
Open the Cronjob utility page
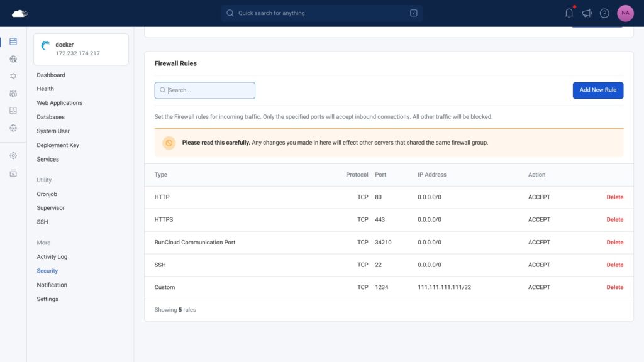pyautogui.click(x=47, y=194)
